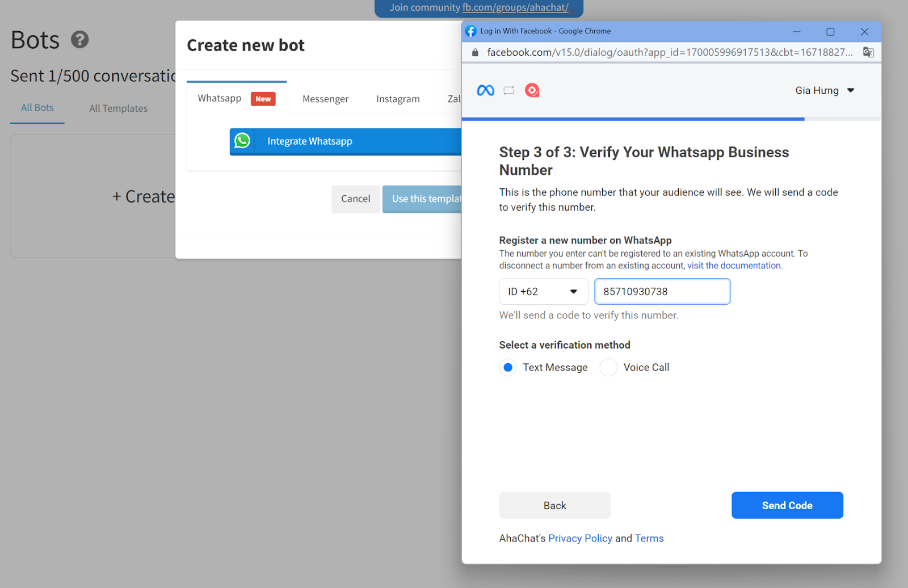Click the Integrate Whatsapp button

pyautogui.click(x=346, y=141)
